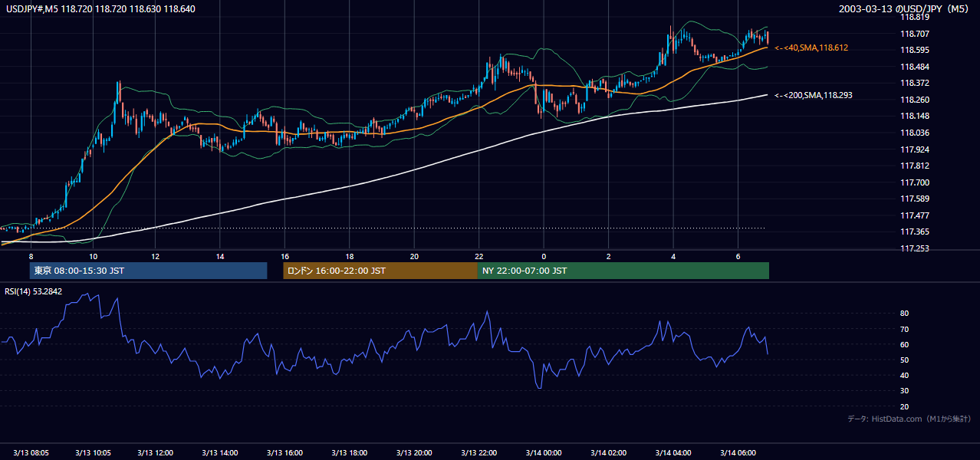This screenshot has height=460, width=980.
Task: Click hour marker 22 under price chart
Action: point(478,256)
